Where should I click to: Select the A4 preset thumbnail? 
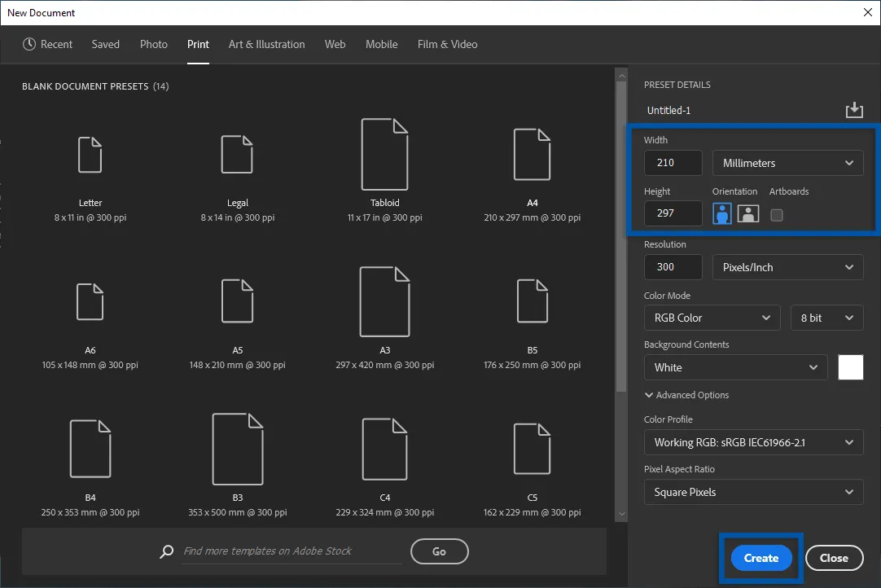coord(532,155)
